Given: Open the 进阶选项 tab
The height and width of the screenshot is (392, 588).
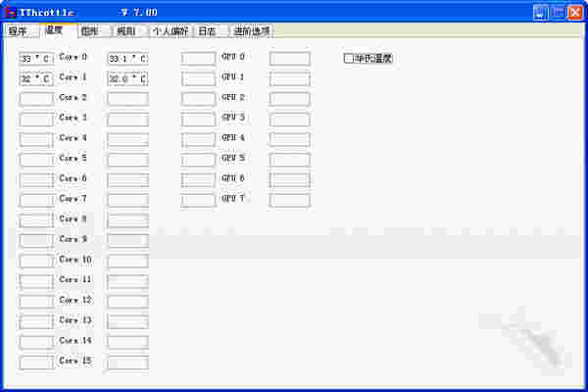Looking at the screenshot, I should tap(251, 31).
